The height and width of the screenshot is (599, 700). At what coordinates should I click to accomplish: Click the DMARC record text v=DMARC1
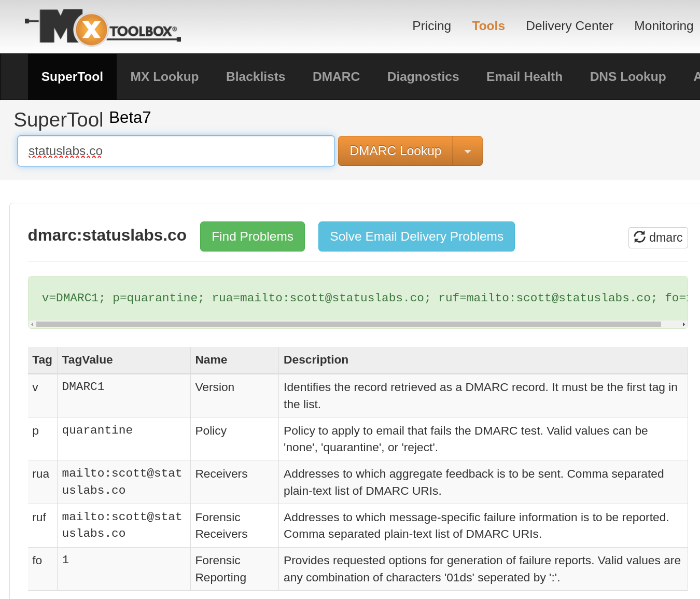pos(73,298)
